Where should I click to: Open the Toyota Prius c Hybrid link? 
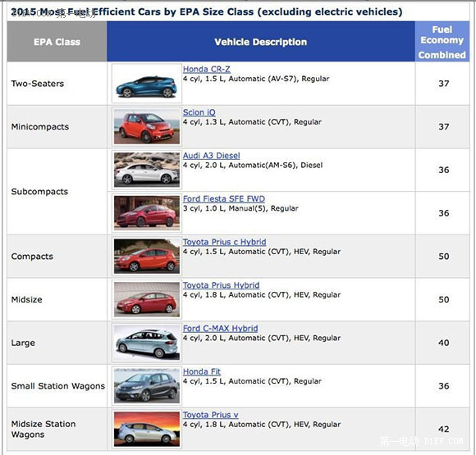point(224,242)
